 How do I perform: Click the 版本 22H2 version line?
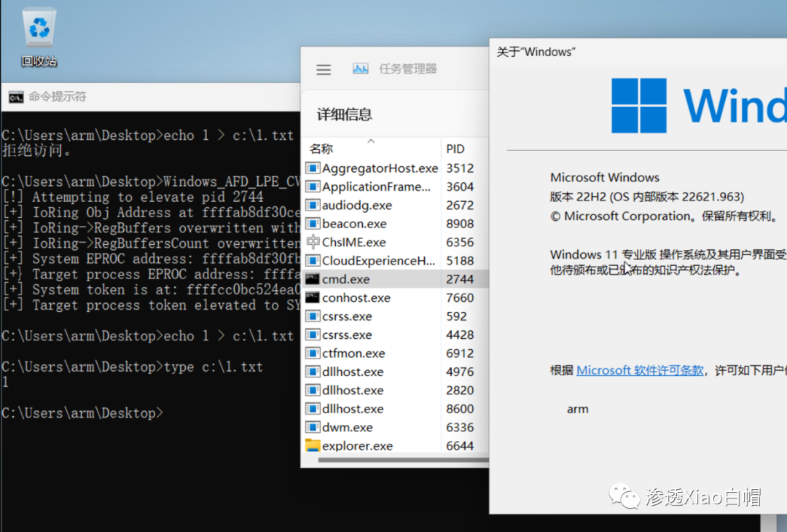tap(647, 197)
